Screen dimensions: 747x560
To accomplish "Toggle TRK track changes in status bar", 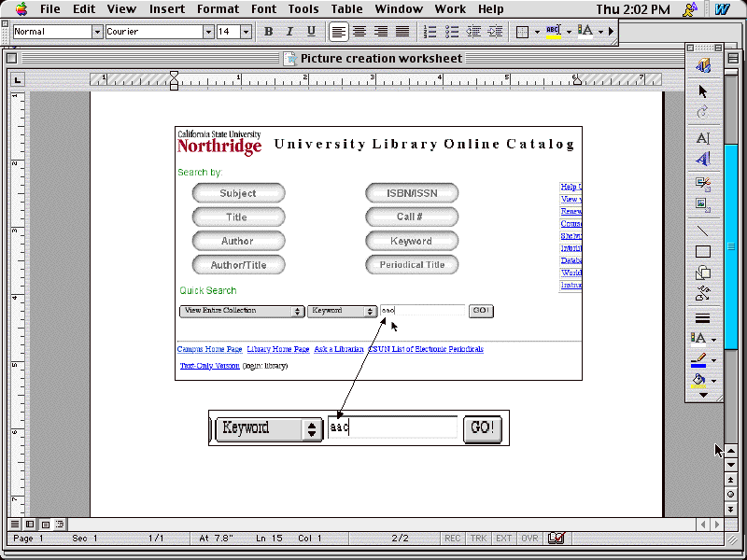I will pos(478,539).
